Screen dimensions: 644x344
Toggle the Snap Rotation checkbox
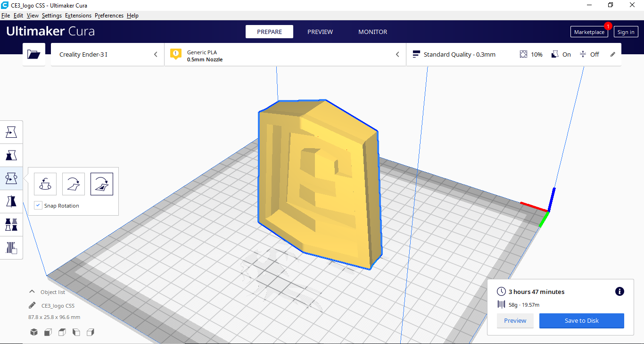click(38, 205)
